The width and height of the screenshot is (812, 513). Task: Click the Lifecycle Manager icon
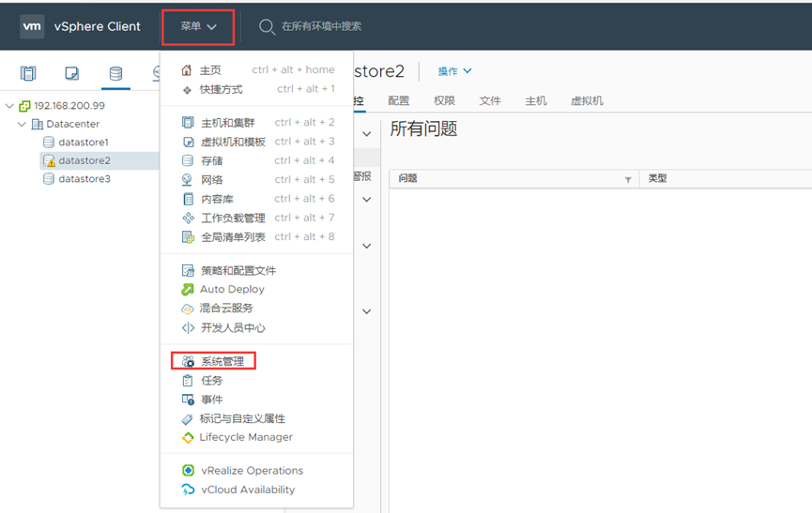188,437
